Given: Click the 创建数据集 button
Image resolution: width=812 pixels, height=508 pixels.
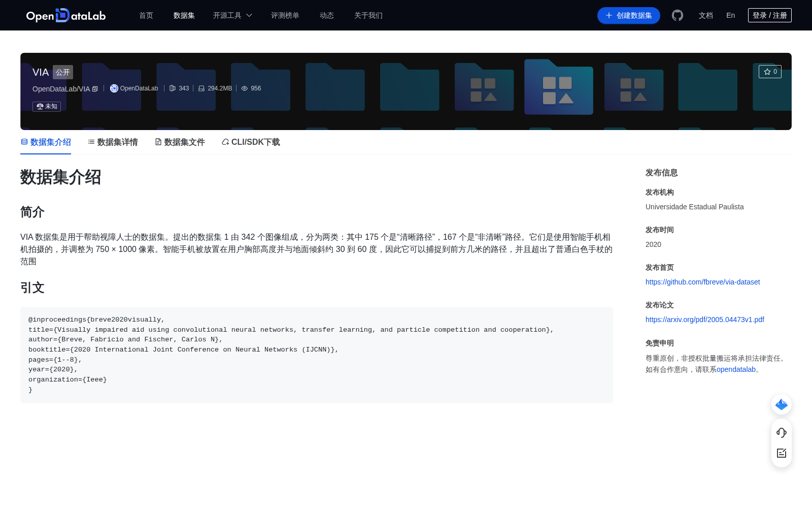Looking at the screenshot, I should pos(629,15).
